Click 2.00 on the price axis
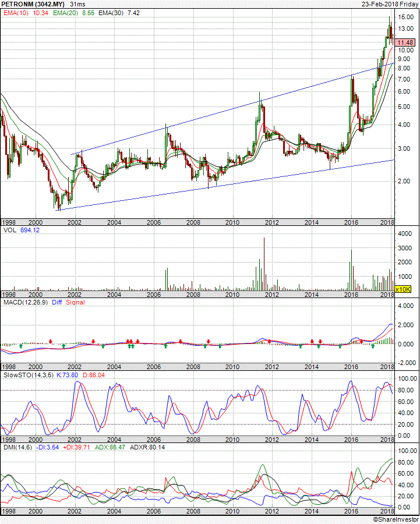The height and width of the screenshot is (524, 420). coord(404,181)
